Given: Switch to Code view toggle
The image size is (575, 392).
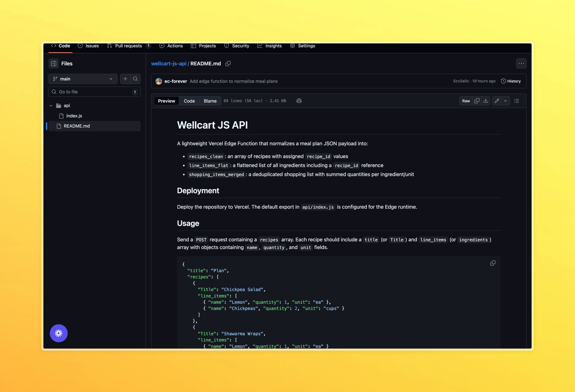Looking at the screenshot, I should 189,101.
